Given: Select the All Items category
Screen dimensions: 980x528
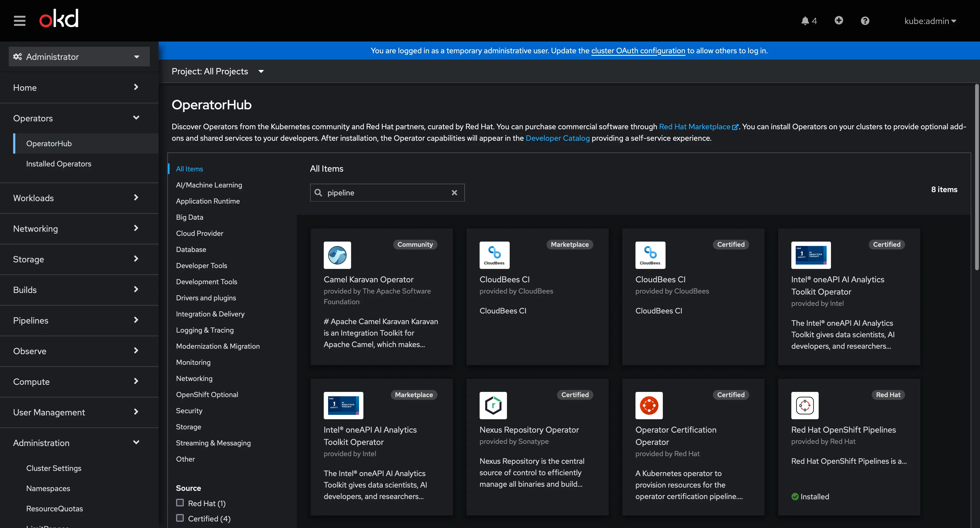Looking at the screenshot, I should click(x=189, y=169).
